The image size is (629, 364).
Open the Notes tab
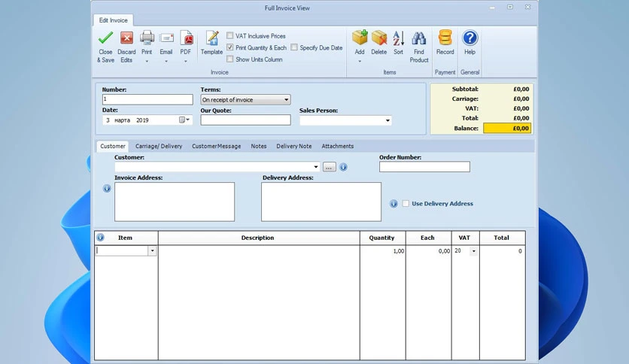(x=259, y=147)
